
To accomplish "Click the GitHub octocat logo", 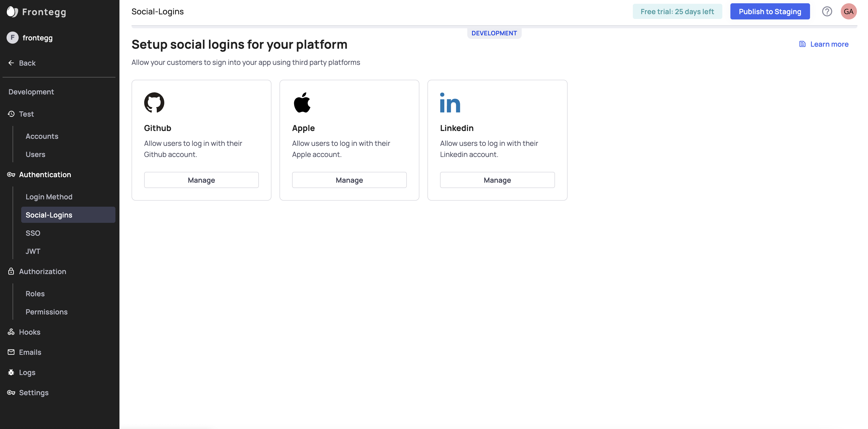I will pos(154,102).
